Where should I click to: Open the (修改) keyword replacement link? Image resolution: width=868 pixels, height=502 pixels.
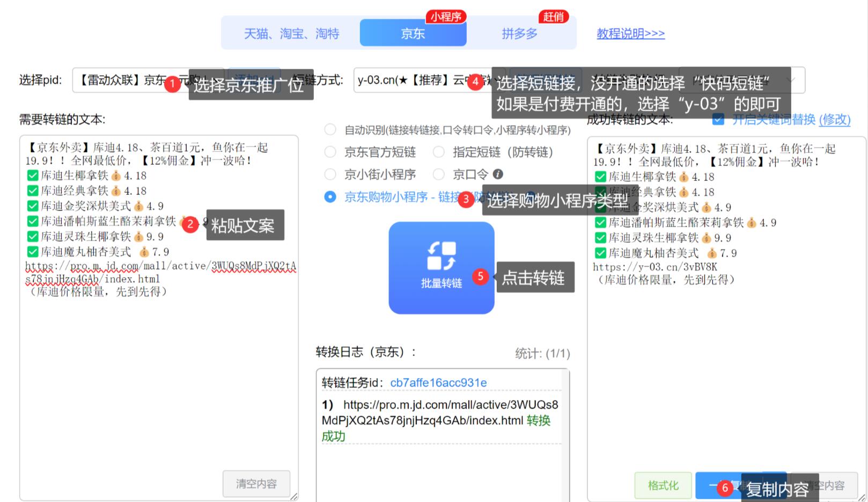pyautogui.click(x=835, y=119)
